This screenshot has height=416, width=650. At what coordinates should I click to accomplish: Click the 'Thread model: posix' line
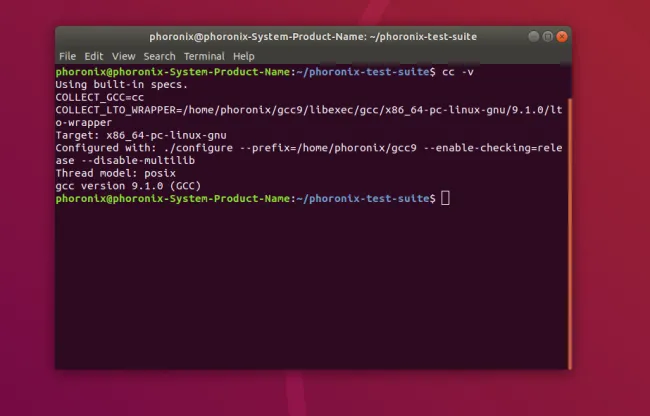coord(116,173)
